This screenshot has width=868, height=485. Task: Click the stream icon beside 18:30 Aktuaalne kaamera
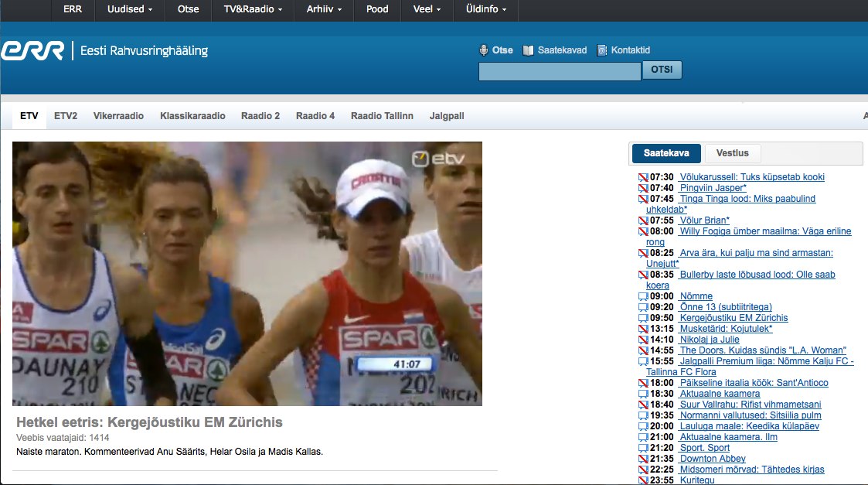tap(642, 394)
